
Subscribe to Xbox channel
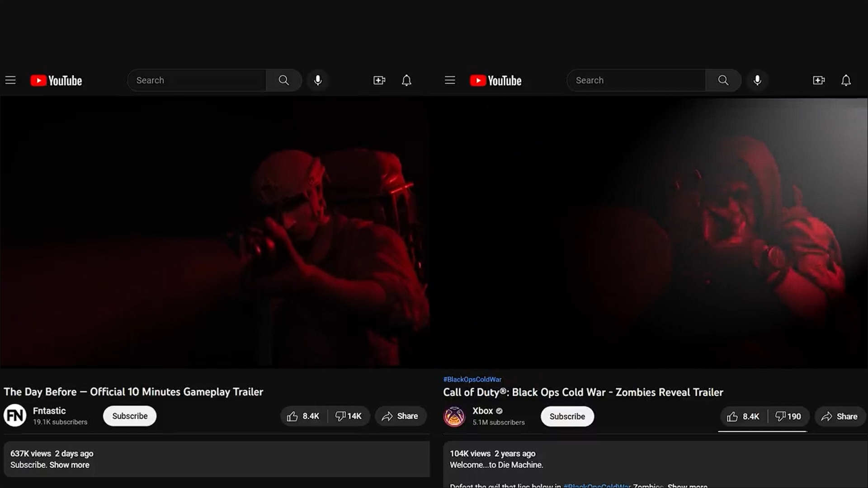[567, 416]
